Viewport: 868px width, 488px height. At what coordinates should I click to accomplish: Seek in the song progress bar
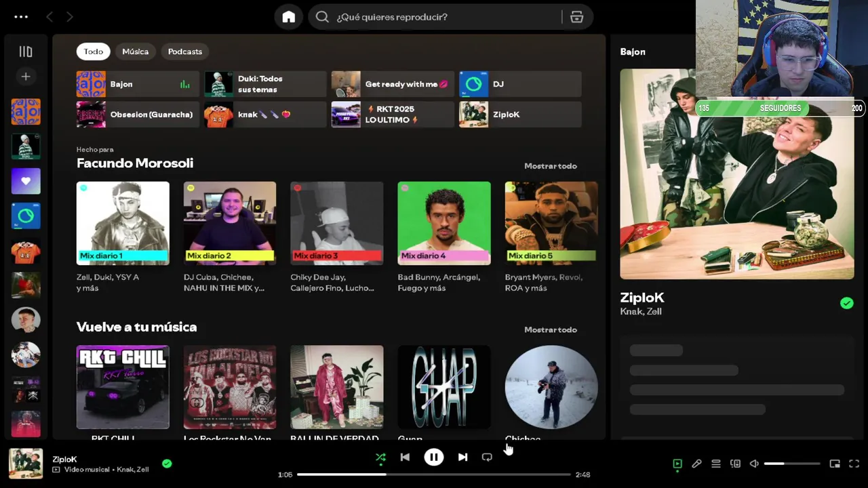pos(434,474)
